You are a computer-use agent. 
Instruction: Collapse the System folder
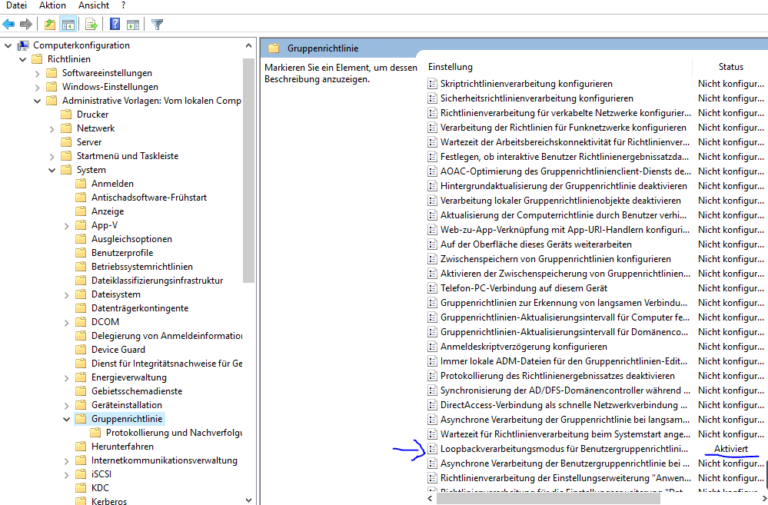pyautogui.click(x=53, y=170)
